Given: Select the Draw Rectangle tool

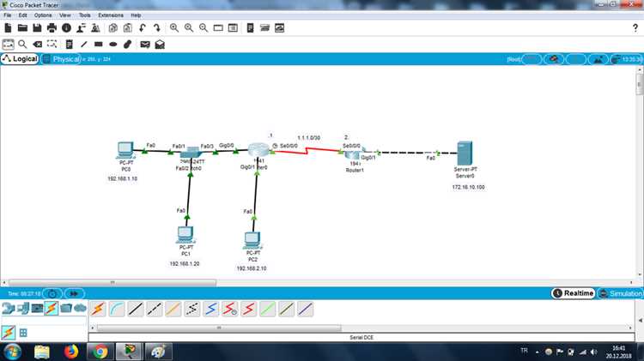Looking at the screenshot, I should point(98,45).
